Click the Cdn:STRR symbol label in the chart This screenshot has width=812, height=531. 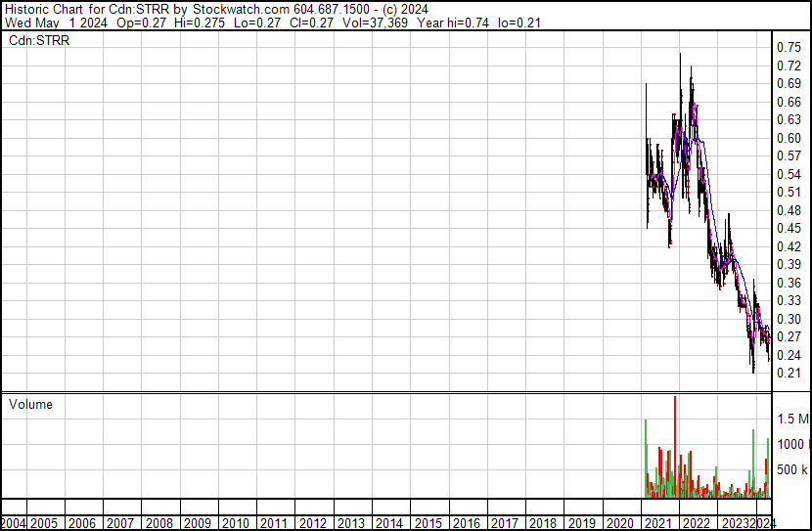(39, 41)
